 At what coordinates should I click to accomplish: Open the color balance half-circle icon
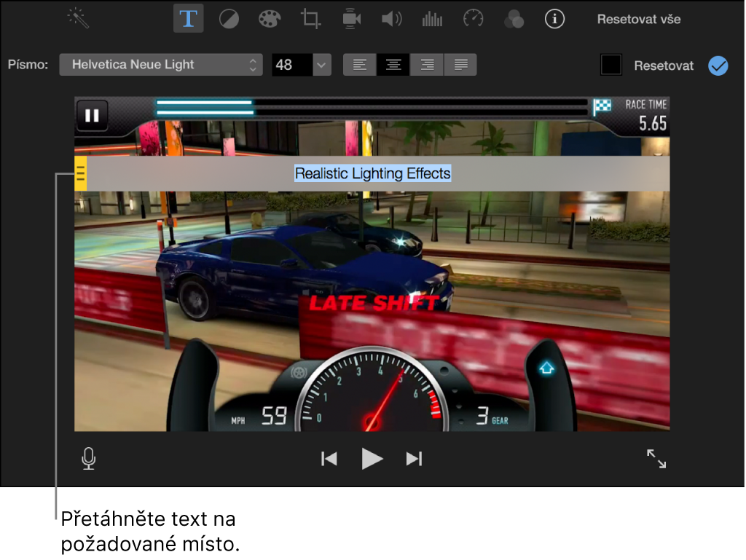(x=229, y=20)
